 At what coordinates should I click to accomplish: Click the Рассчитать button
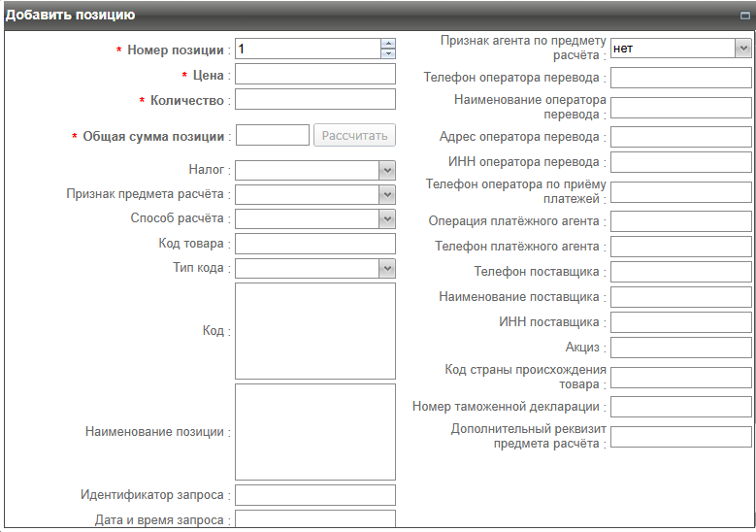[x=354, y=136]
